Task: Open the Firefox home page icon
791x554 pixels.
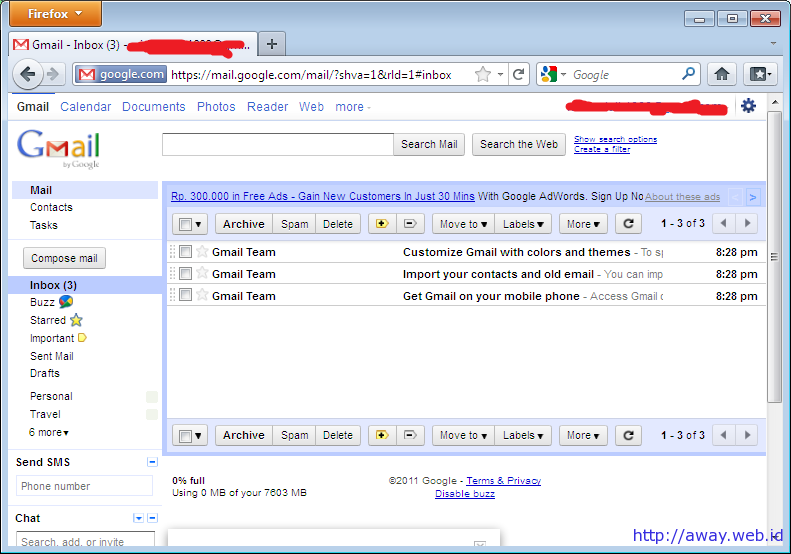Action: (x=722, y=75)
